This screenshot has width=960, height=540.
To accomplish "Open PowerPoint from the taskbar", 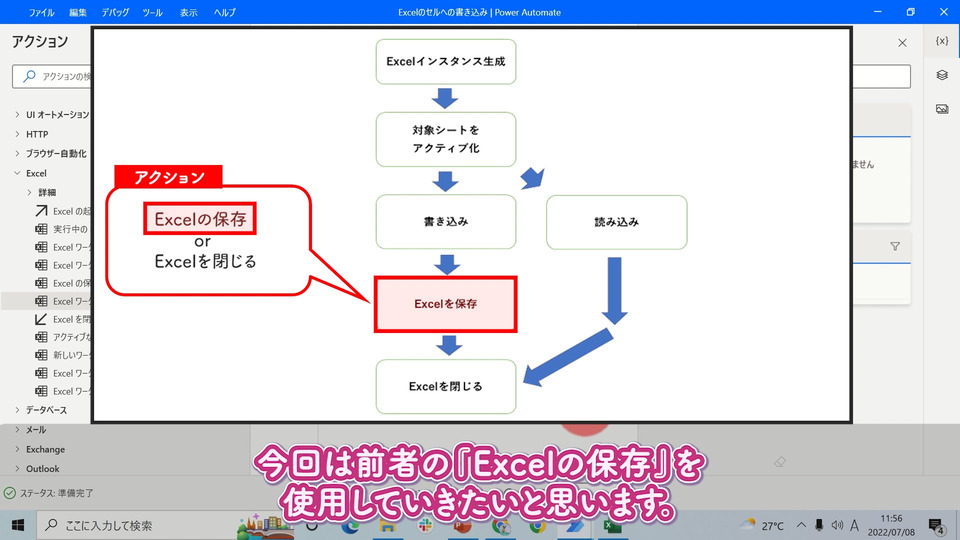I will (462, 527).
